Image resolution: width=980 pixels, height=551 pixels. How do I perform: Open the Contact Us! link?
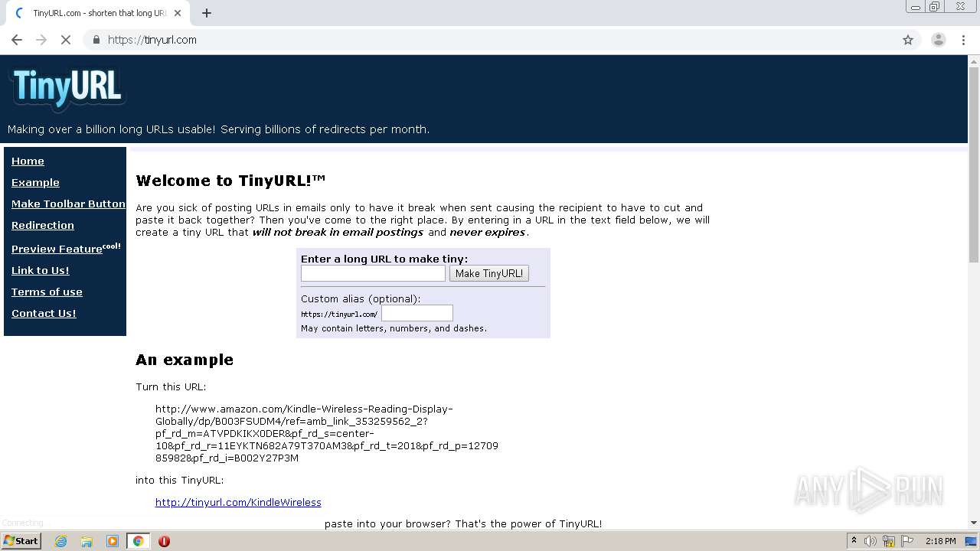(44, 313)
